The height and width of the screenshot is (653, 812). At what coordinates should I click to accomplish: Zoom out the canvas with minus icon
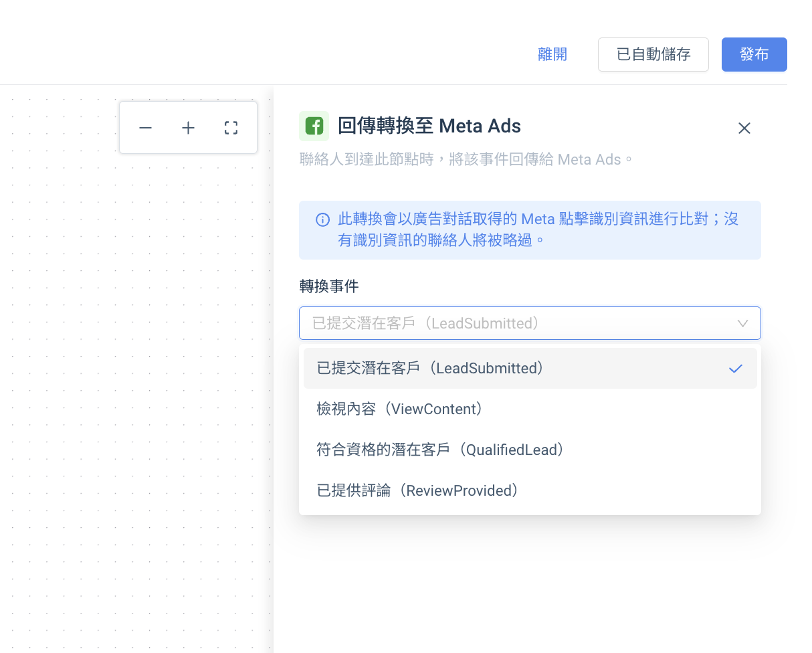click(146, 128)
